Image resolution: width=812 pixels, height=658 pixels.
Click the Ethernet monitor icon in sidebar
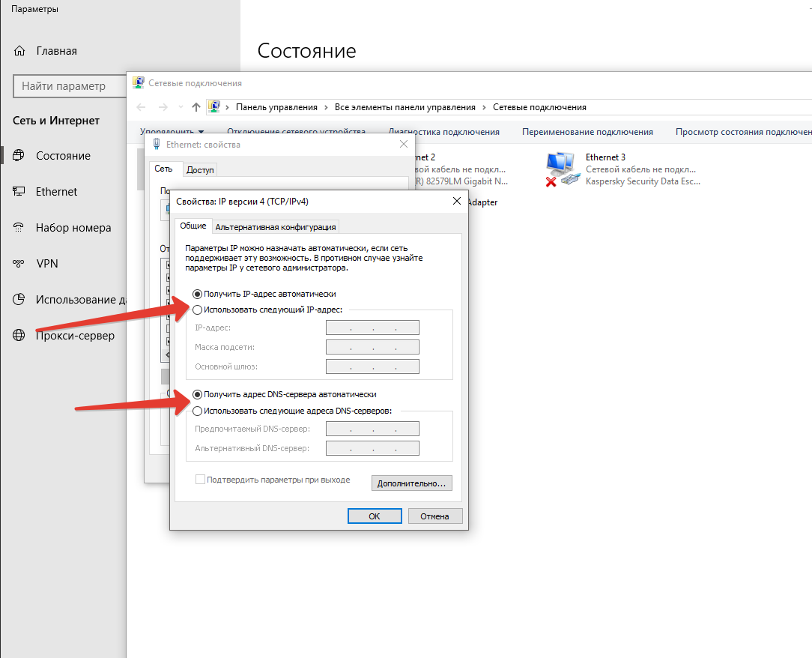pos(19,192)
